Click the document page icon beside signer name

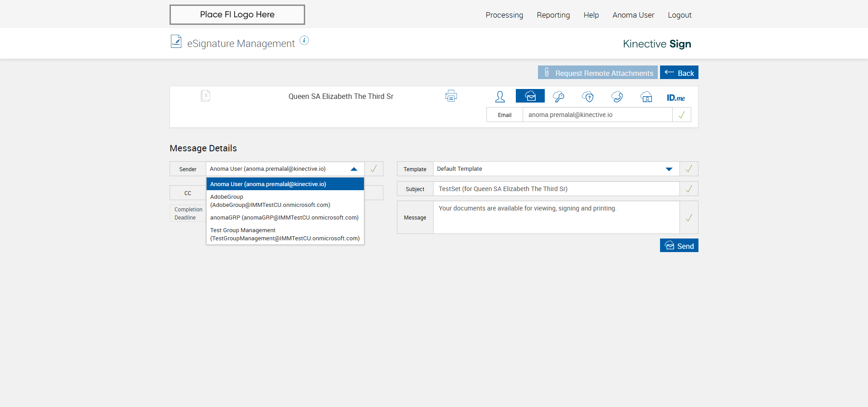(205, 96)
